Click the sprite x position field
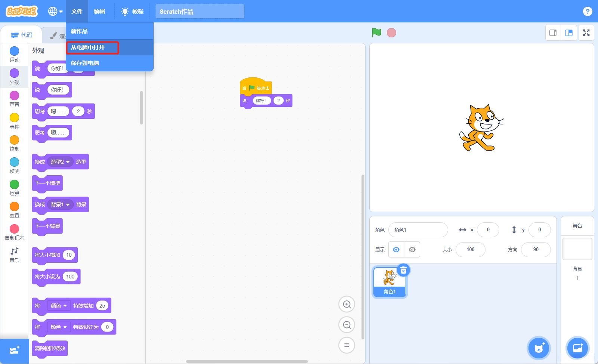This screenshot has height=364, width=598. [488, 230]
